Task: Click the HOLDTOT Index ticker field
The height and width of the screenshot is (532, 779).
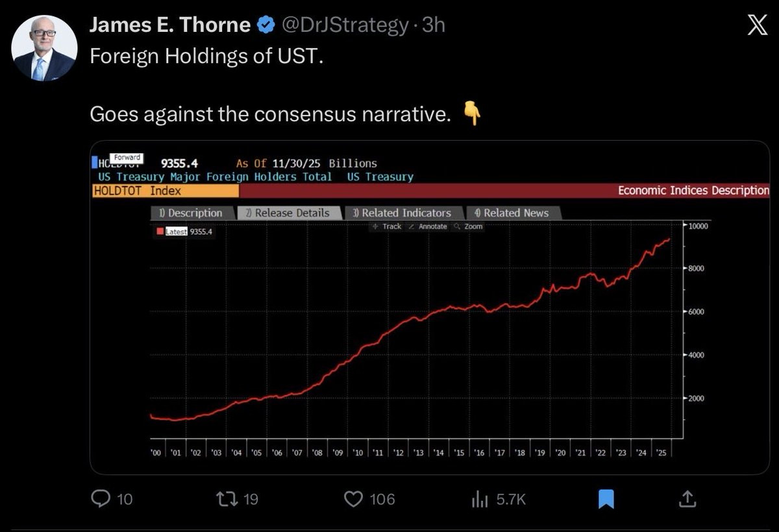Action: [x=166, y=191]
